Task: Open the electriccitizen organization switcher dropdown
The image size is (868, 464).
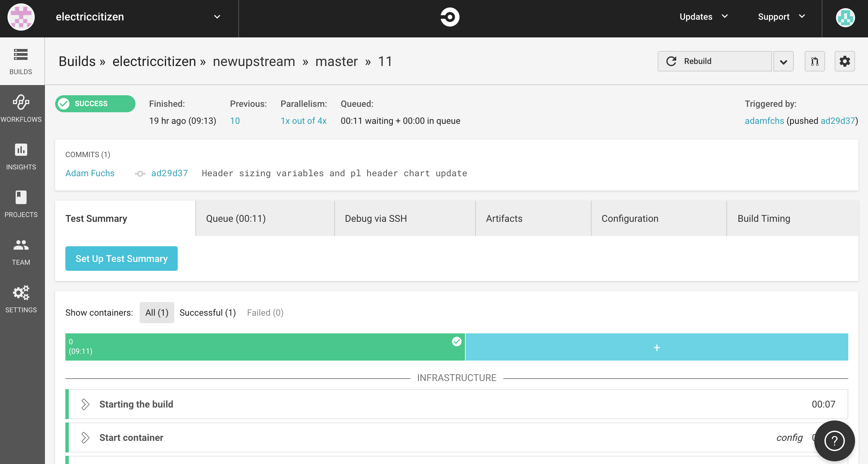Action: pyautogui.click(x=217, y=17)
